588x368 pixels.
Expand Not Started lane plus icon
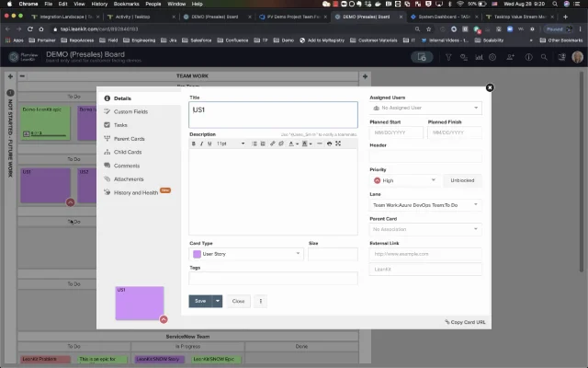point(10,76)
